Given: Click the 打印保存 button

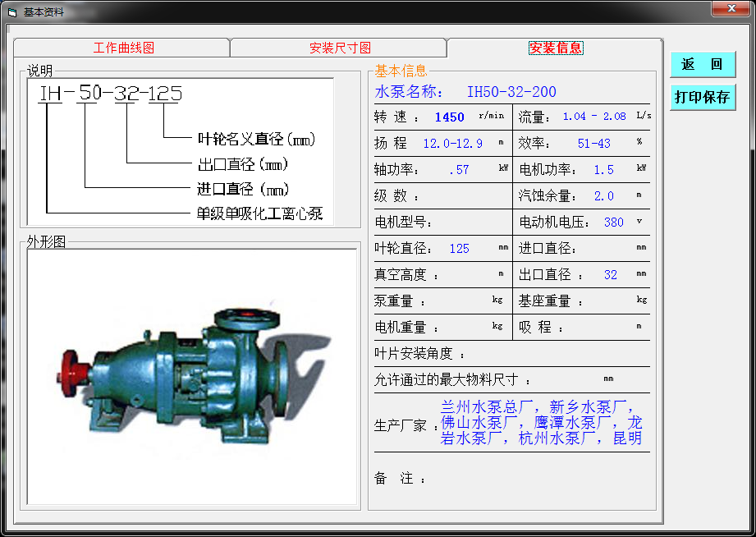Looking at the screenshot, I should pyautogui.click(x=703, y=97).
